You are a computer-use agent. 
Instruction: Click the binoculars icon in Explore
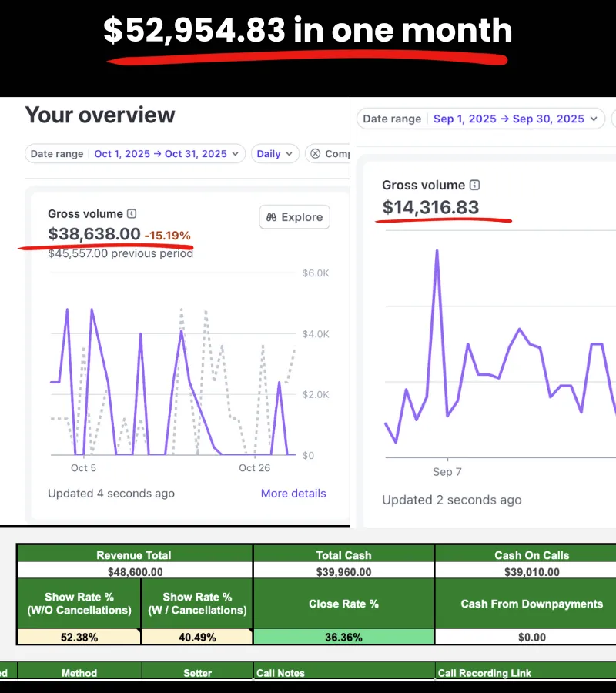[271, 217]
